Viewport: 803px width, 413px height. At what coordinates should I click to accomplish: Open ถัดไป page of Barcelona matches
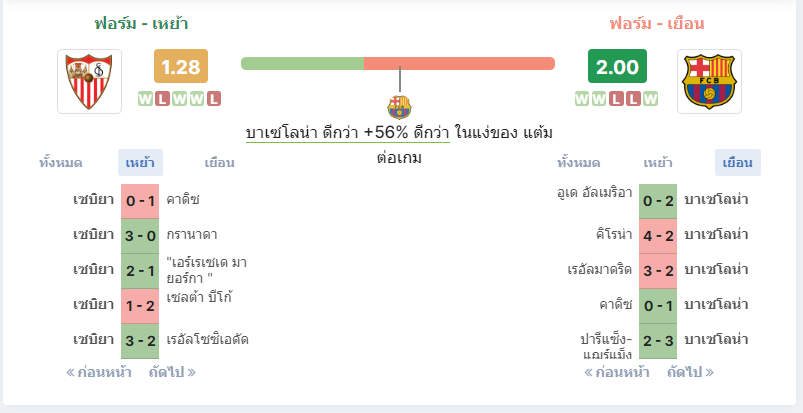690,372
